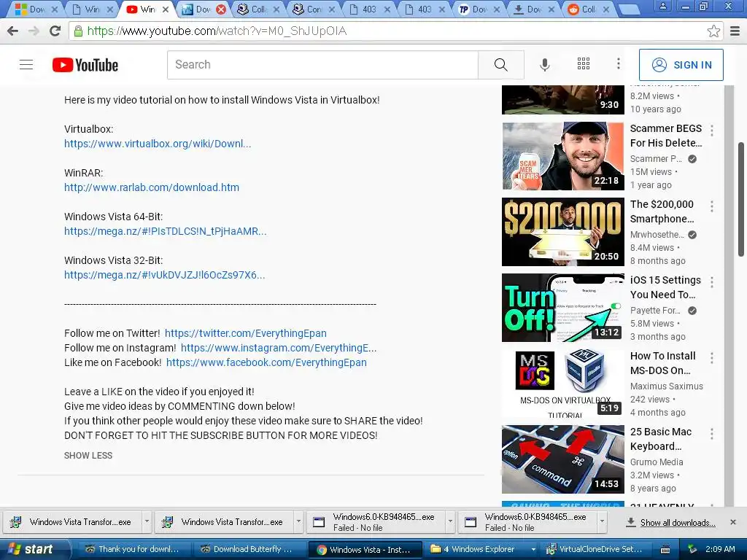Screen dimensions: 747x560
Task: Open the YouTube apps grid icon
Action: coord(583,64)
